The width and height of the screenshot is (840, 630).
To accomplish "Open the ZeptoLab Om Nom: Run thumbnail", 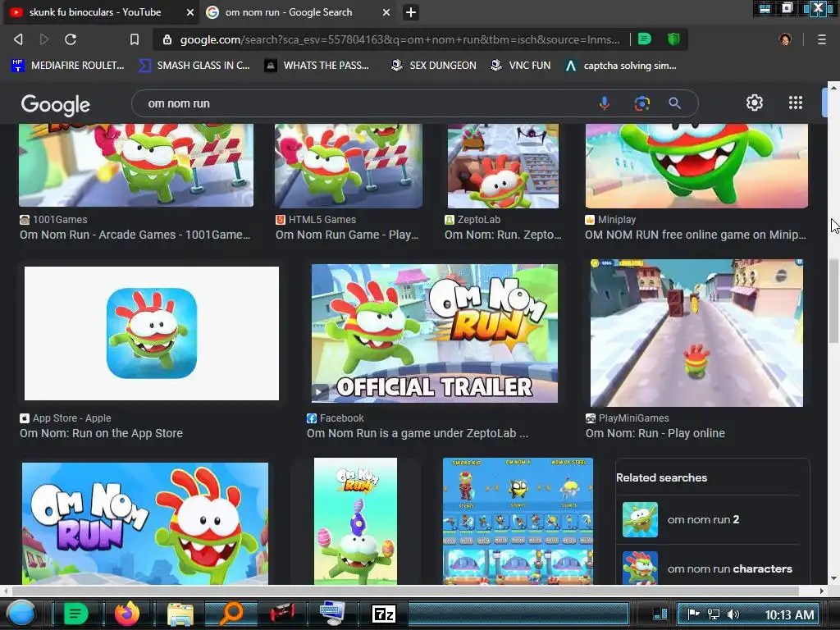I will (503, 166).
